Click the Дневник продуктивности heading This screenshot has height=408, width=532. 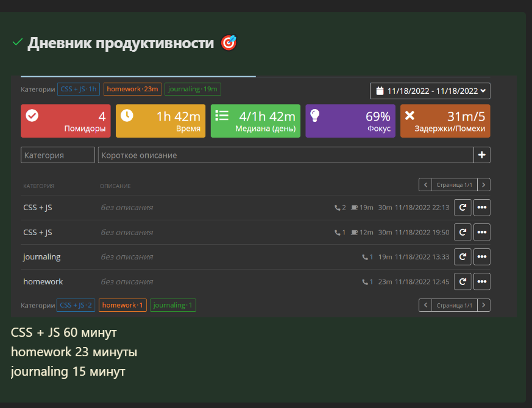pyautogui.click(x=121, y=43)
